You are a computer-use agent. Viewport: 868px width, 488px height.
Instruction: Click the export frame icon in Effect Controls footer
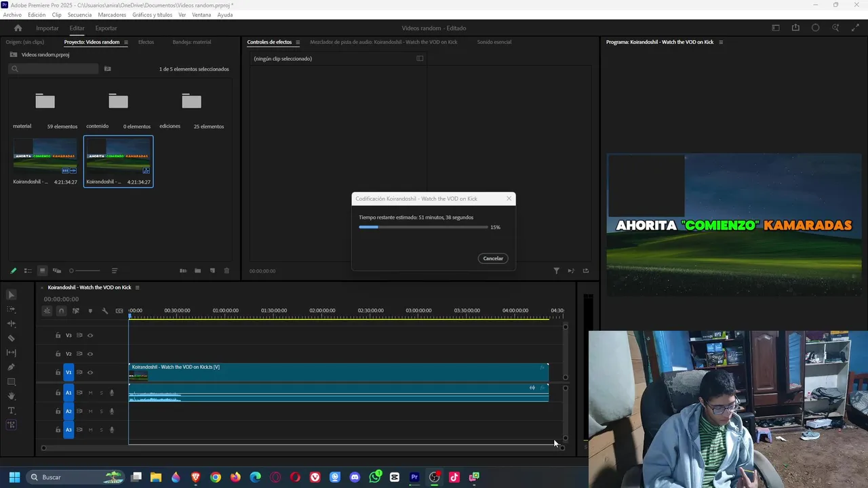tap(585, 270)
